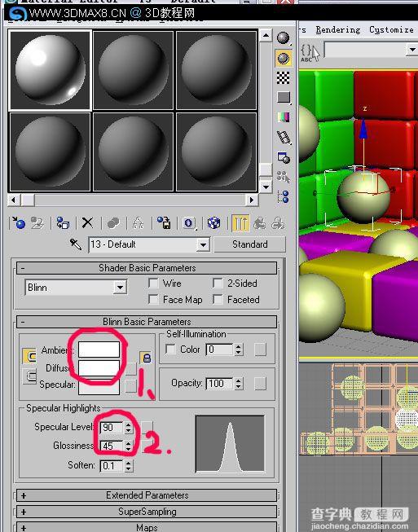Collapse the Blinn Basic Parameters rollout
The height and width of the screenshot is (532, 418).
[147, 321]
